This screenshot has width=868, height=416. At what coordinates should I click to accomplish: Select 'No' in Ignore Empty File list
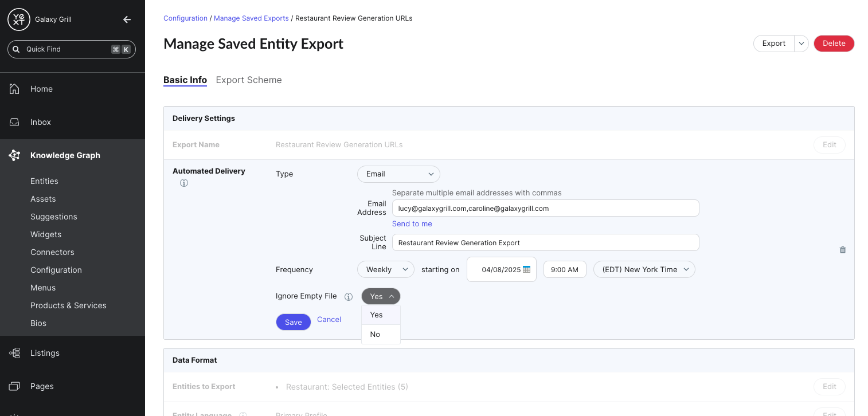pos(376,334)
